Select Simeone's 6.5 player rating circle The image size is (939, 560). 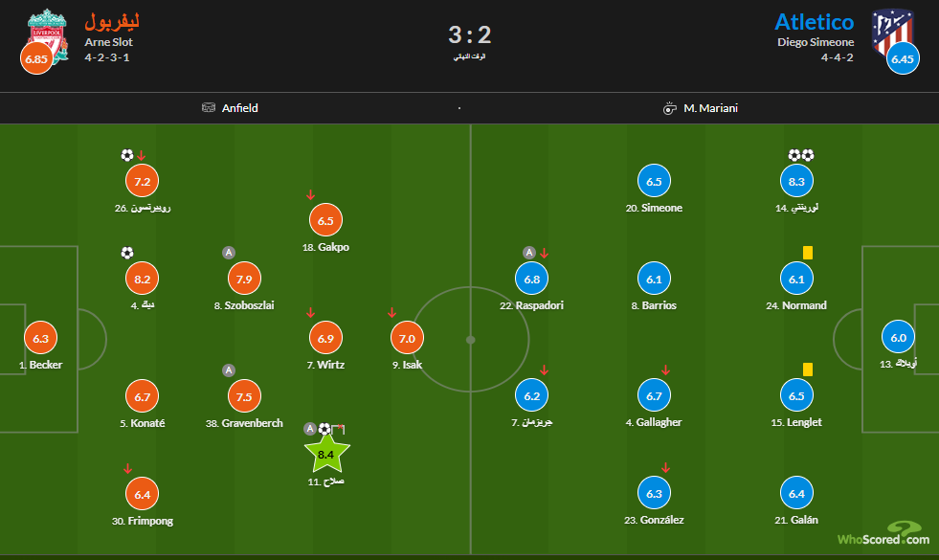click(654, 181)
